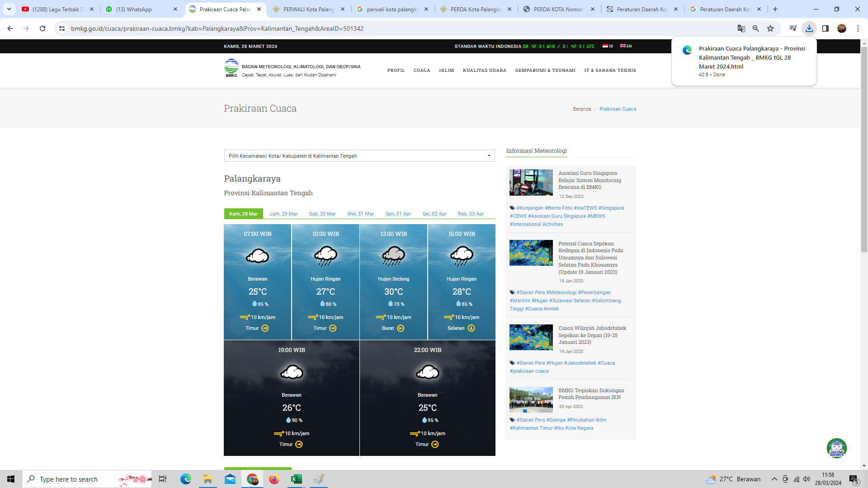
Task: Select the Min, 31 Mar forecast tab
Action: tap(360, 214)
